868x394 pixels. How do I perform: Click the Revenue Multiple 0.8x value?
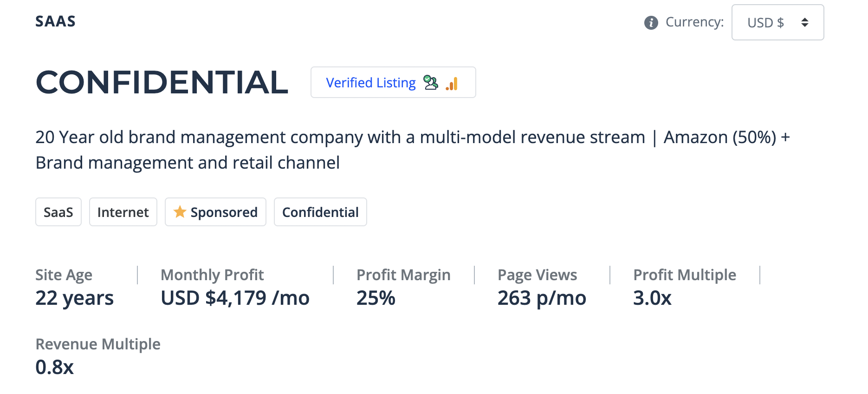point(55,367)
